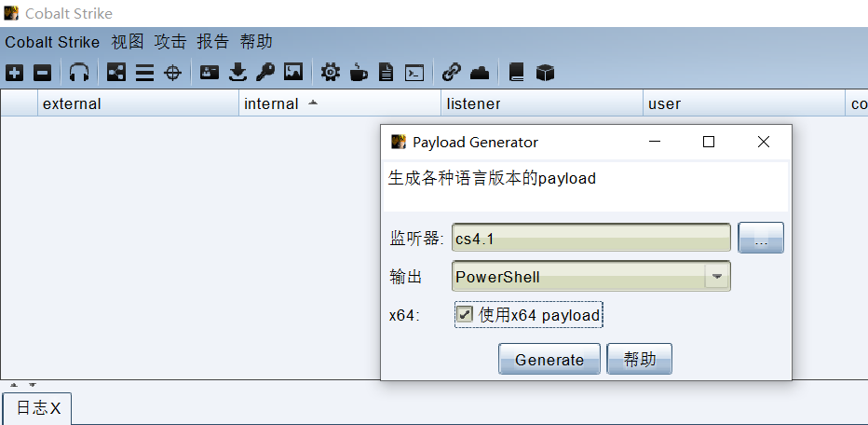Select the 日志X tab

pyautogui.click(x=37, y=408)
